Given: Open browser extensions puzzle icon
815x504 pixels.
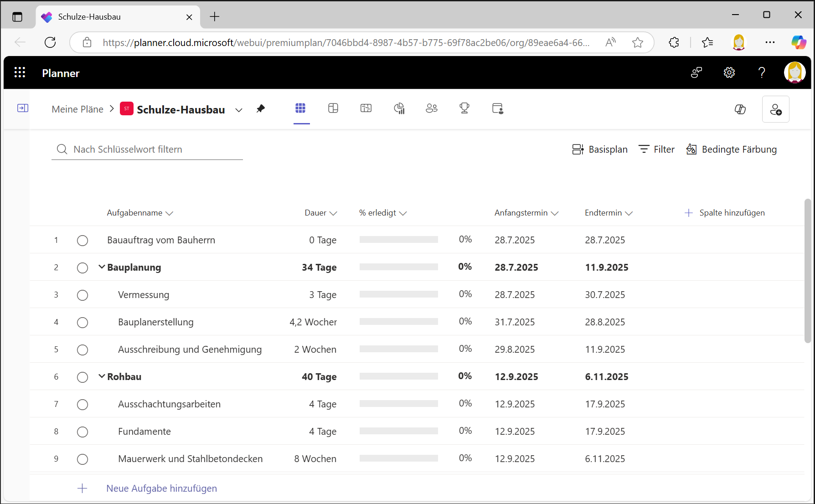Looking at the screenshot, I should click(674, 42).
